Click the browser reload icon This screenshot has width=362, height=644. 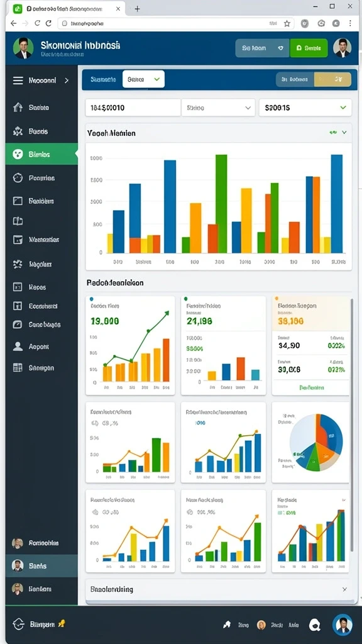[48, 23]
